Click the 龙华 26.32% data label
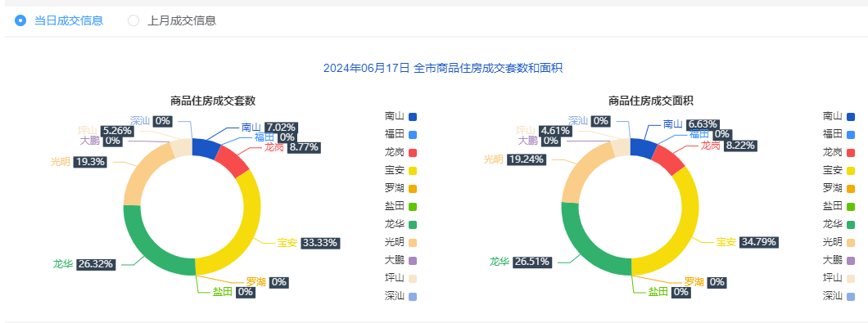Viewport: 868px width, 323px height. [x=84, y=264]
